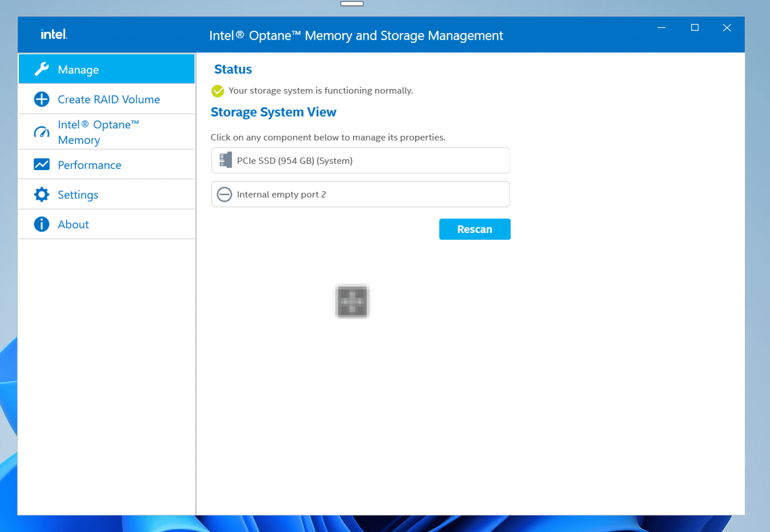Viewport: 770px width, 532px height.
Task: Go to Intel Optane Memory page
Action: pos(107,132)
